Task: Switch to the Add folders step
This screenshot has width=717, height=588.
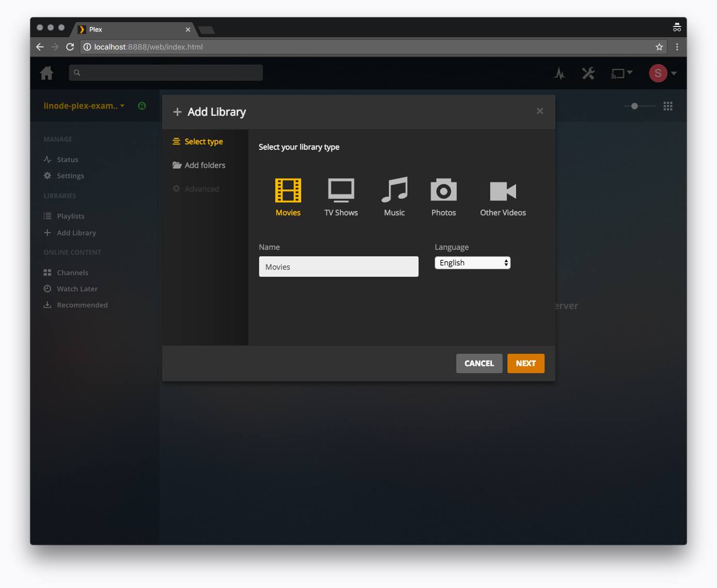Action: click(x=205, y=165)
